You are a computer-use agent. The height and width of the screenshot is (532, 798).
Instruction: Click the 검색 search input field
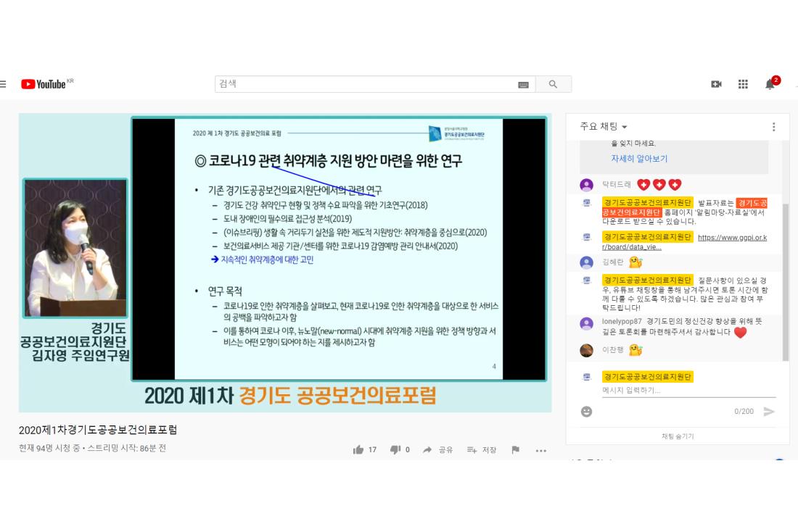pos(363,84)
